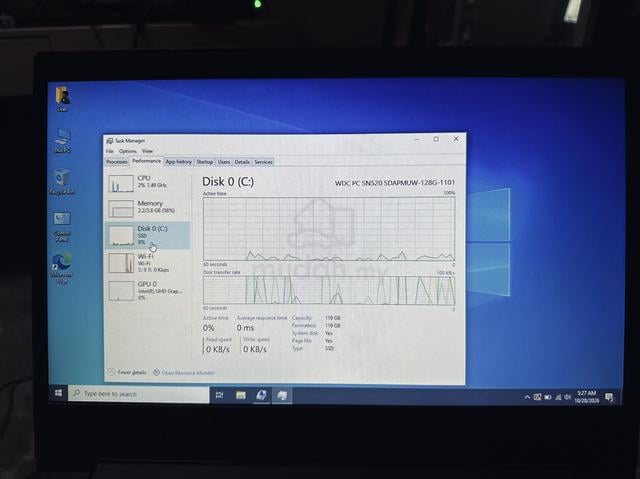Select Wi-Fi in the performance sidebar
This screenshot has height=479, width=640.
148,262
